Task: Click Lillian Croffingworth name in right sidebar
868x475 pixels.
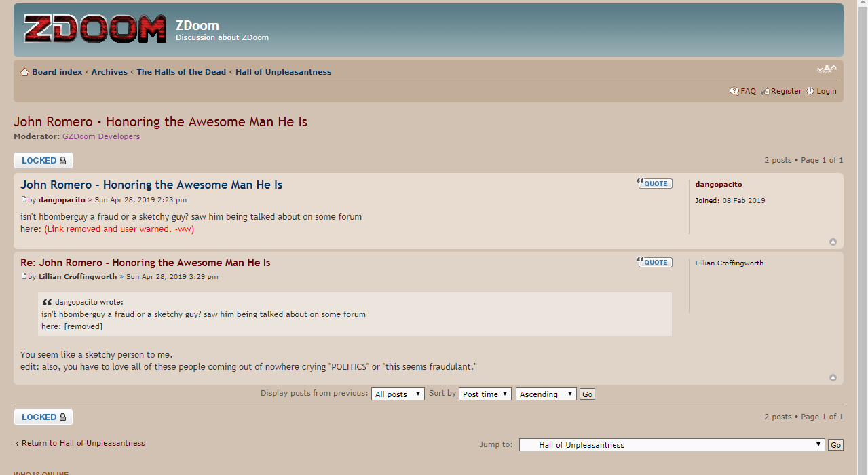Action: (729, 263)
